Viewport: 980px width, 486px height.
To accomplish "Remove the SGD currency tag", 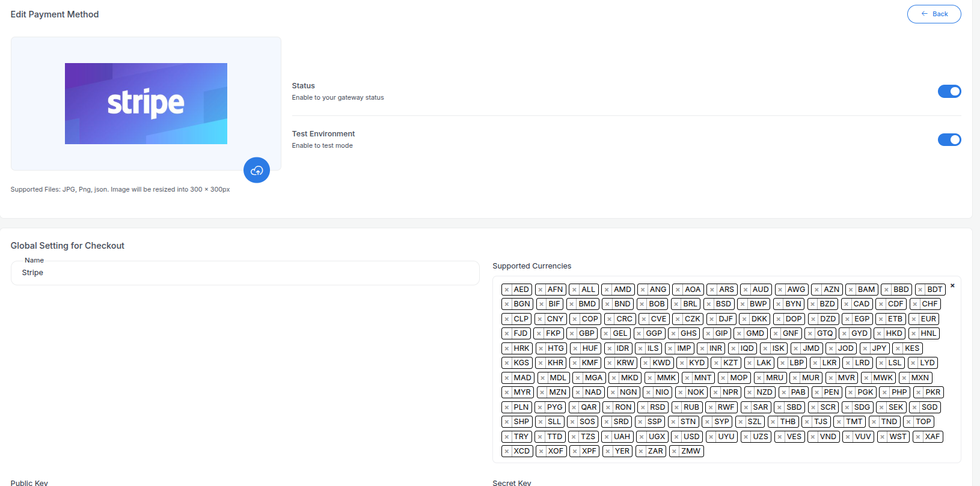I will pyautogui.click(x=915, y=407).
